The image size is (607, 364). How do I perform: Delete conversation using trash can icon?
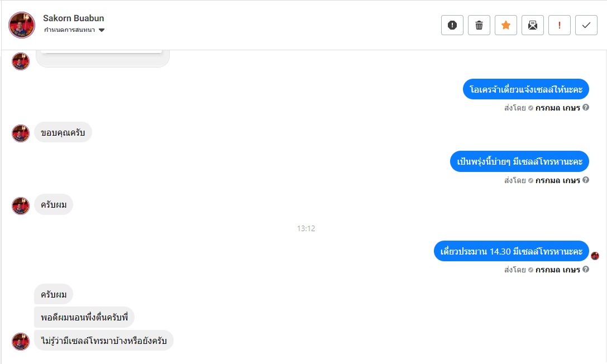coord(479,25)
